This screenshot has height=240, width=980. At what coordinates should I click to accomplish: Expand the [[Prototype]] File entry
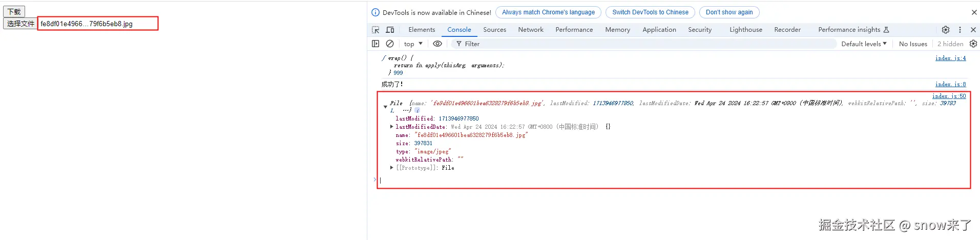tap(391, 167)
